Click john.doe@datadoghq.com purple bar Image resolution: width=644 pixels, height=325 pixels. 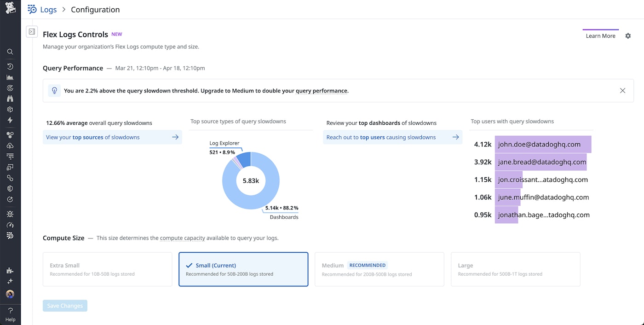pos(543,145)
